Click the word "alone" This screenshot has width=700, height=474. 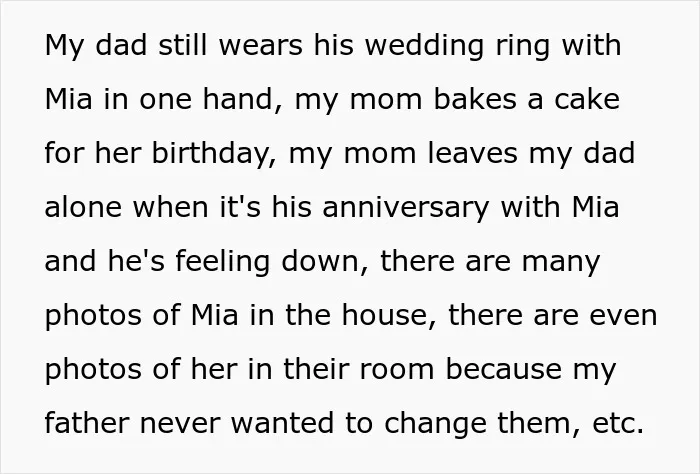click(x=83, y=208)
